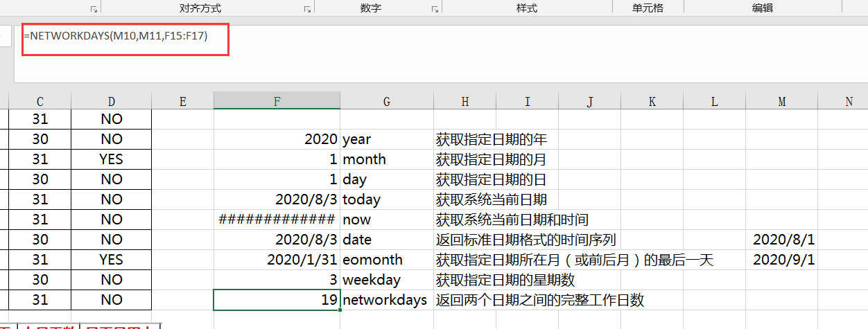Click the 'day' label cell

(x=387, y=179)
